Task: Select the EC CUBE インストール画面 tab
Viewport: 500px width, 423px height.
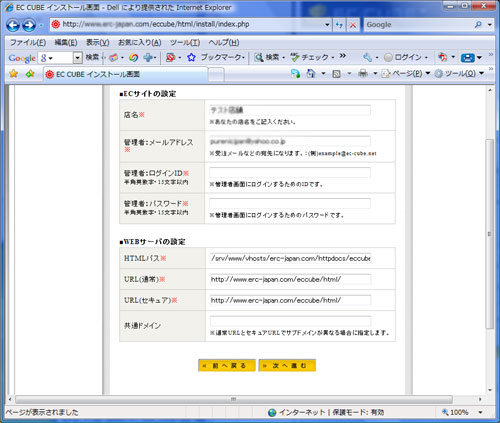Action: 125,74
